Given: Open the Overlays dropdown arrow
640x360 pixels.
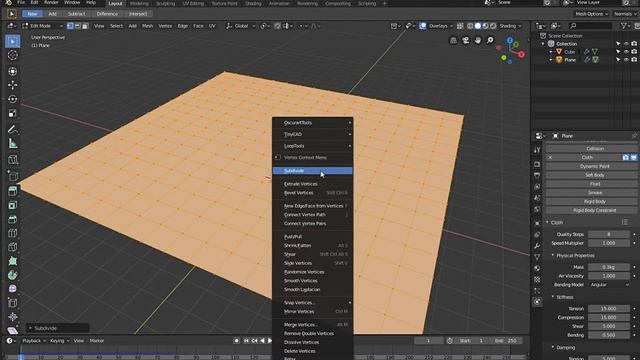Looking at the screenshot, I should 451,26.
